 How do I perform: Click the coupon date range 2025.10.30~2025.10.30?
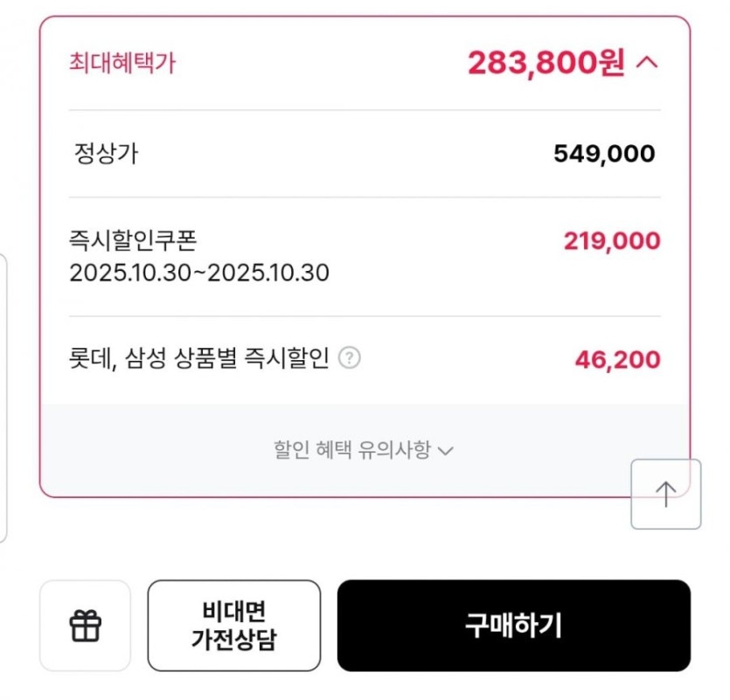(x=199, y=274)
